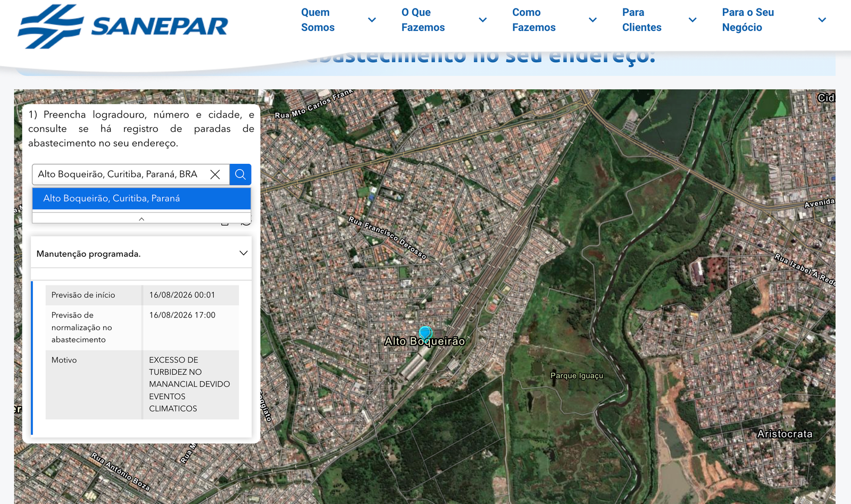Select suggestion Alto Boqueirão, Curitiba, Paraná
This screenshot has height=504, width=851.
click(141, 198)
